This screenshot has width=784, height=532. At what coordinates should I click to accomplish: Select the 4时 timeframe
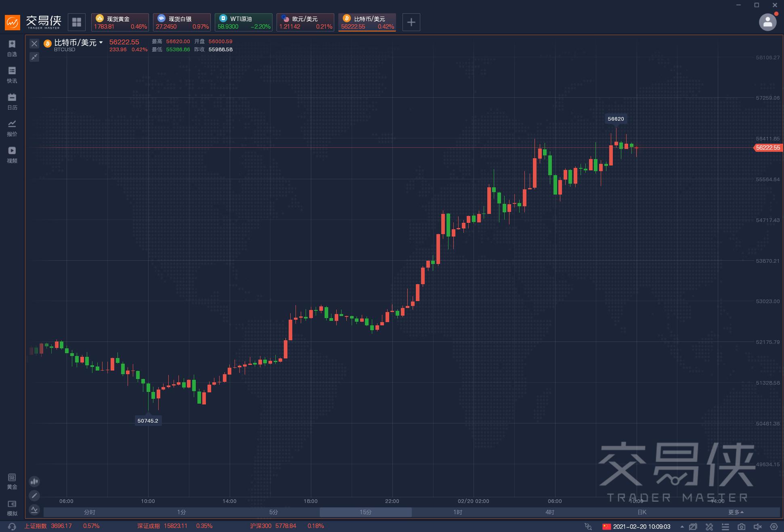tap(550, 512)
